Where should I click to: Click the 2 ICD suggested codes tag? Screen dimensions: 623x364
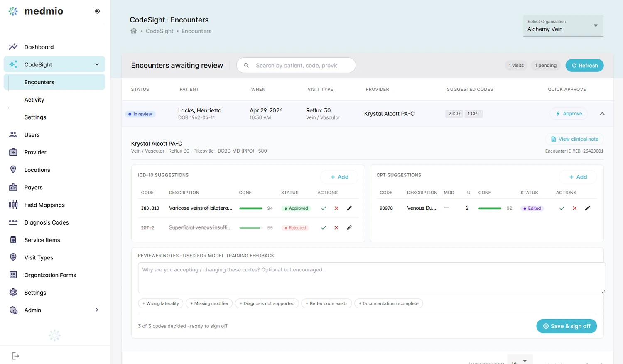click(454, 114)
